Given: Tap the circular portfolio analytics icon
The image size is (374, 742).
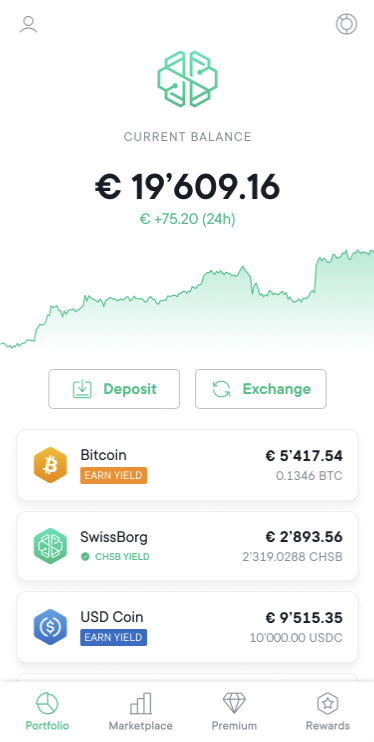Looking at the screenshot, I should tap(347, 24).
